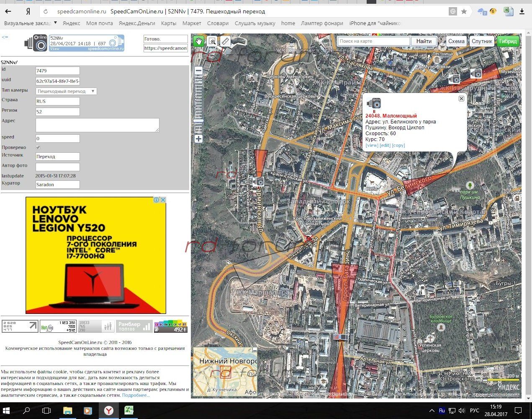The width and height of the screenshot is (532, 419).
Task: Open the Моя почта bookmark
Action: pos(100,23)
